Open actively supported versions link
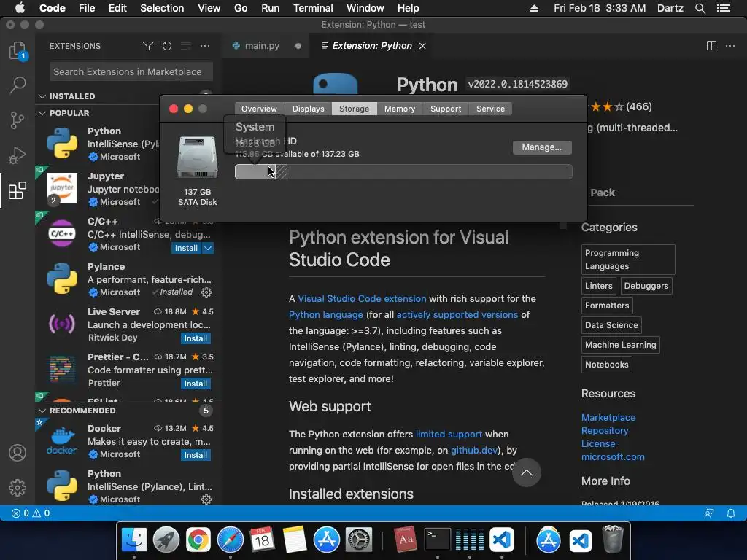The image size is (747, 560). pyautogui.click(x=457, y=315)
